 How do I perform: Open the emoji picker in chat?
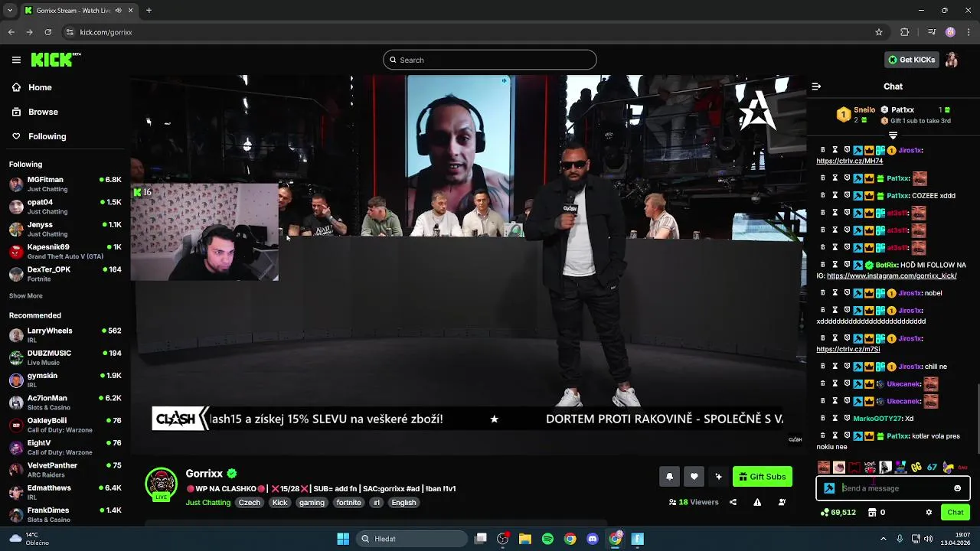pyautogui.click(x=957, y=488)
